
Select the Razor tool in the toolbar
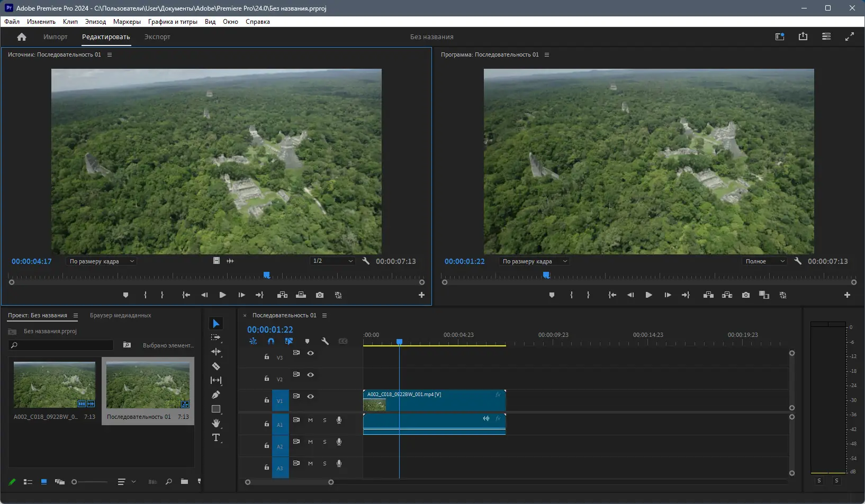[217, 365]
